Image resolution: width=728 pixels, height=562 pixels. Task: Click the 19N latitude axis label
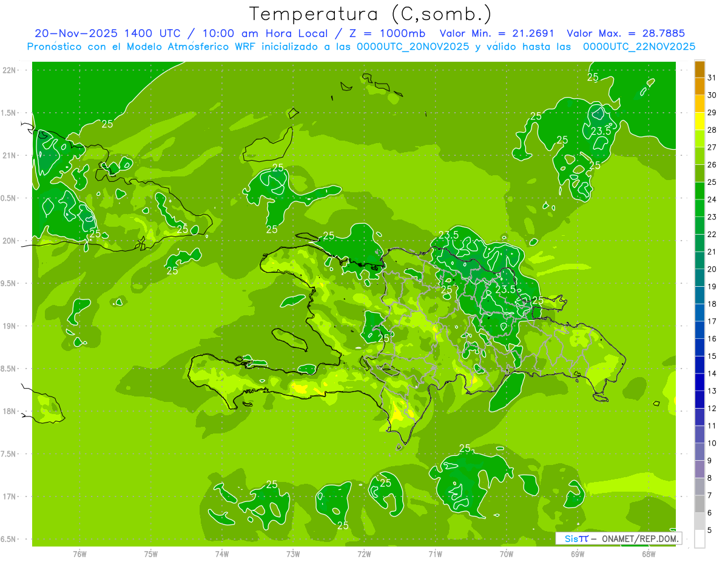click(x=10, y=326)
